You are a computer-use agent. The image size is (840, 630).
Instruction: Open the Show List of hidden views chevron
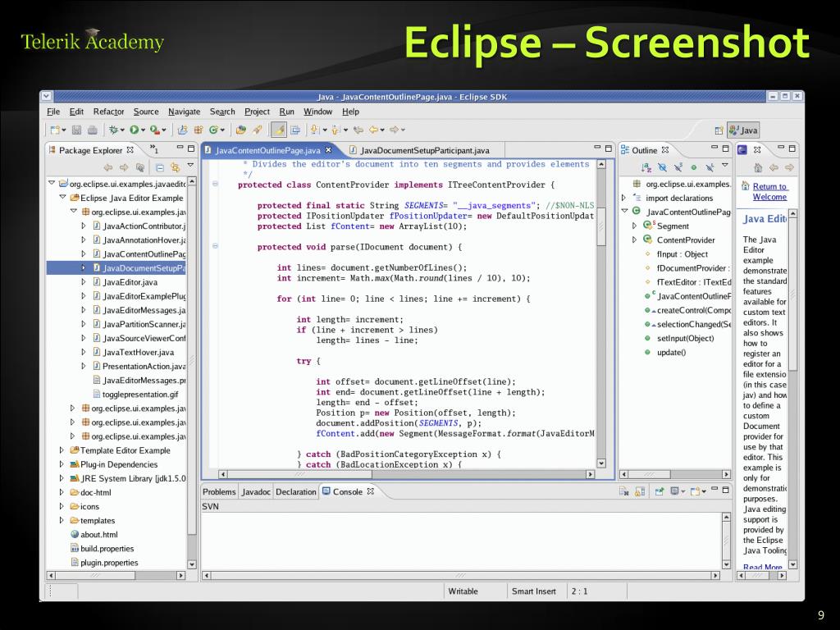(x=153, y=149)
